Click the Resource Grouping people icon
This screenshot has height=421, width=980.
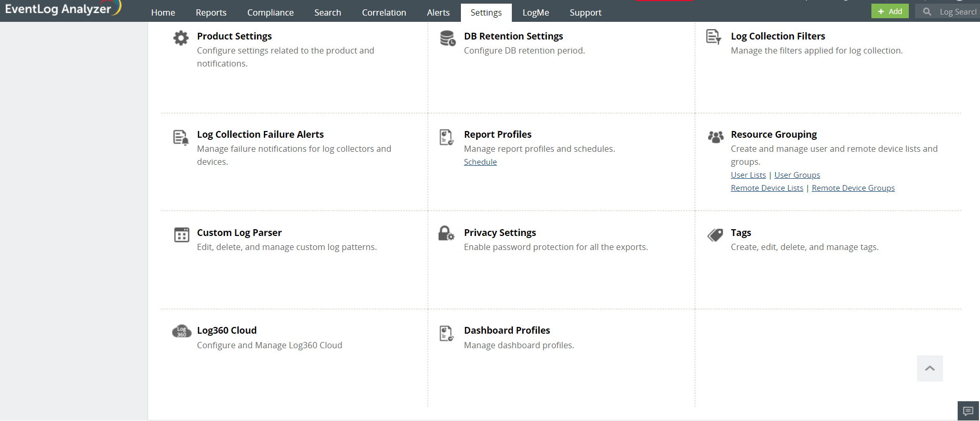point(716,137)
